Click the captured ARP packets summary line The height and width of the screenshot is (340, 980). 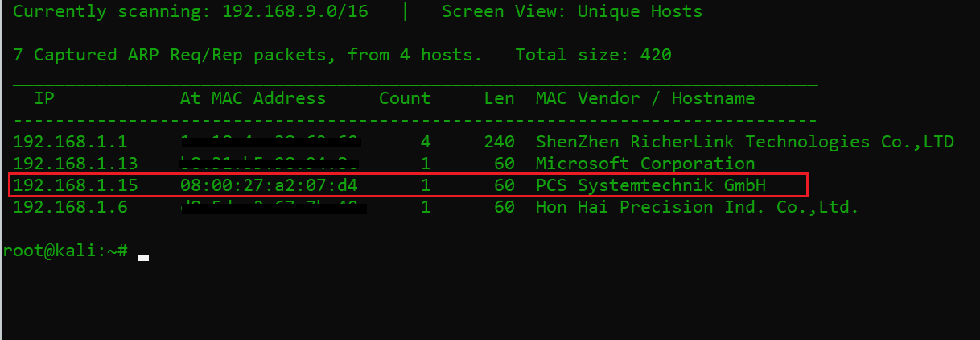coord(248,56)
